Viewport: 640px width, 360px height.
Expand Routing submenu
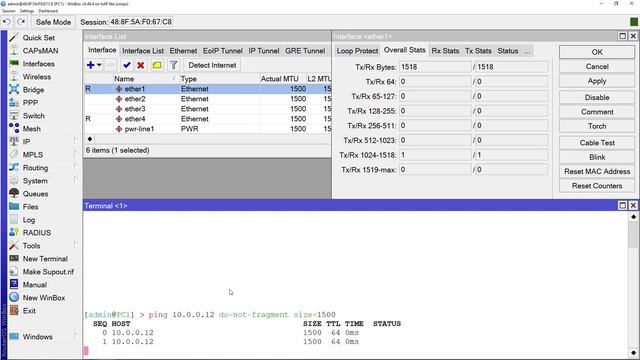click(x=75, y=168)
